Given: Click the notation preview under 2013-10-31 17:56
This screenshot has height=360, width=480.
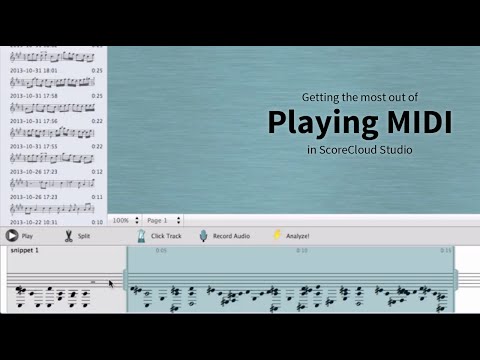Looking at the screenshot, I should pyautogui.click(x=52, y=133).
